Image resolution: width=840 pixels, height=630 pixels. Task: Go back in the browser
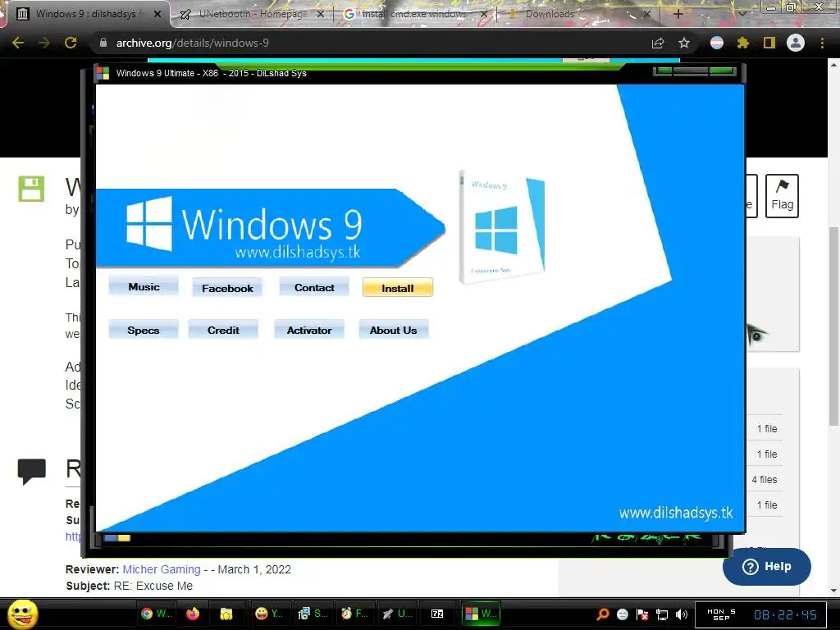coord(18,43)
